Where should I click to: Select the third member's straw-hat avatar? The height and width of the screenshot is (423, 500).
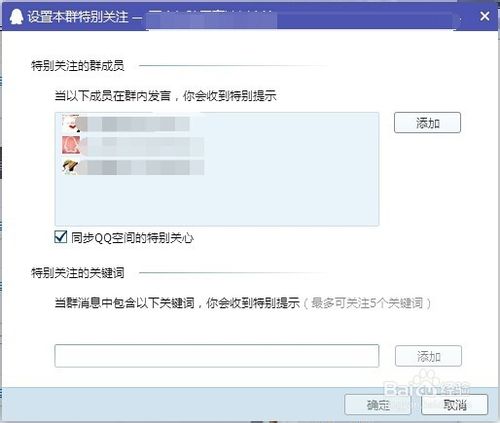coord(71,167)
